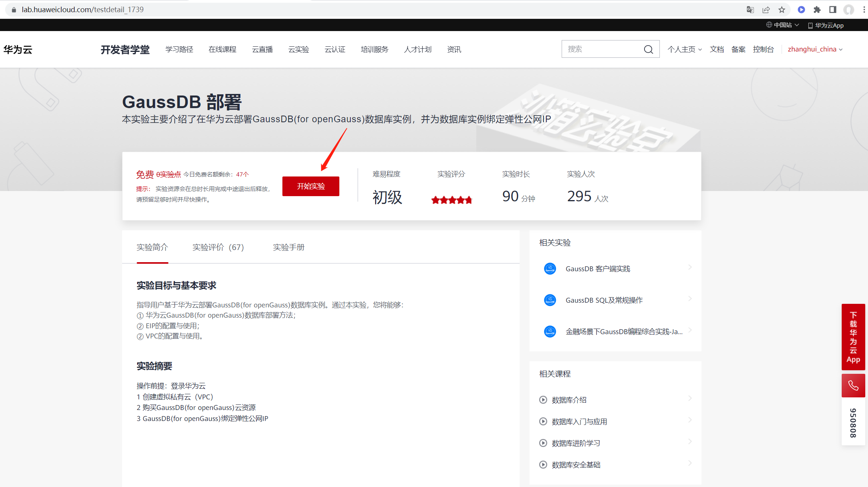Click the search magnifier icon
868x487 pixels.
click(x=648, y=49)
